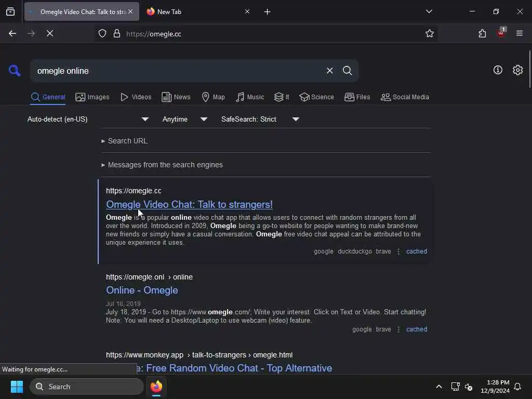Submit search with the magnifier button
Screen dimensions: 532x399
pyautogui.click(x=347, y=71)
